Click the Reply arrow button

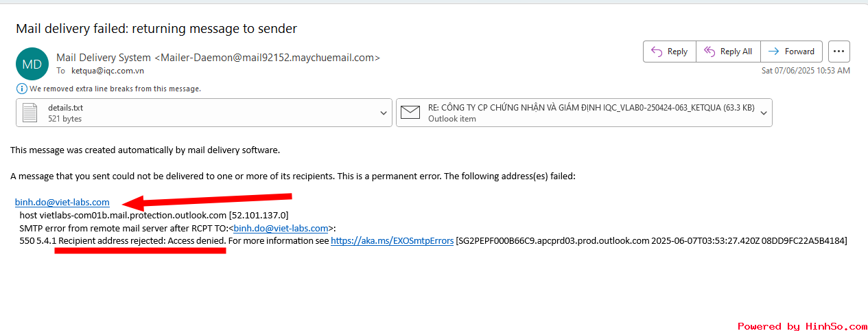[x=670, y=52]
